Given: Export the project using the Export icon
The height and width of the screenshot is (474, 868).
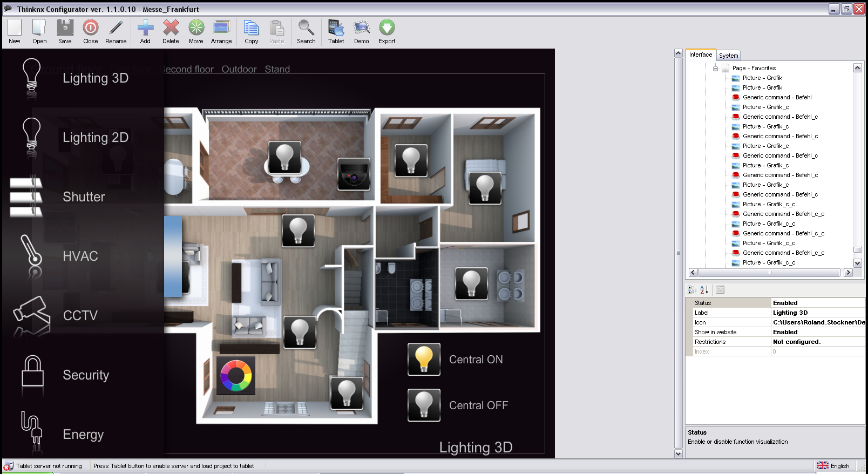Looking at the screenshot, I should pyautogui.click(x=386, y=31).
